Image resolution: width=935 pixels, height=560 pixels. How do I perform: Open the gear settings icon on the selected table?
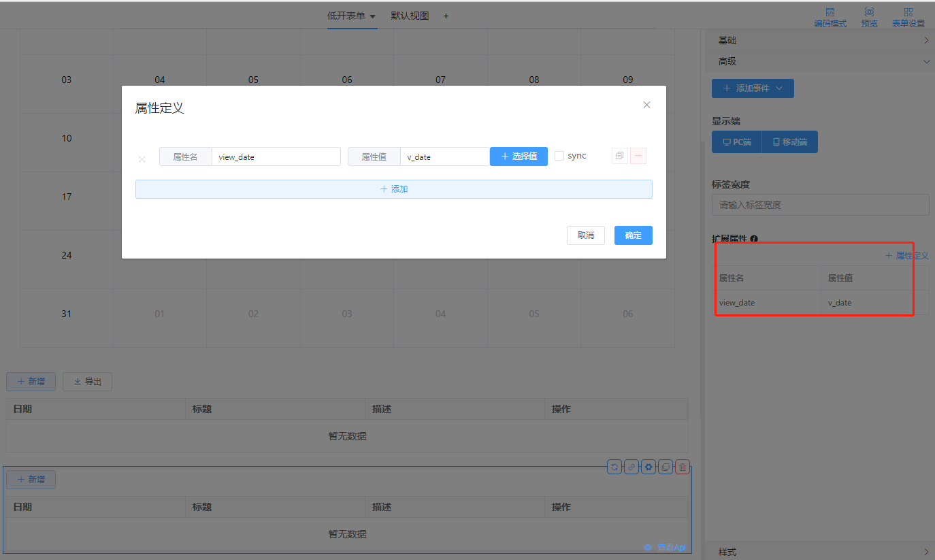[x=649, y=467]
